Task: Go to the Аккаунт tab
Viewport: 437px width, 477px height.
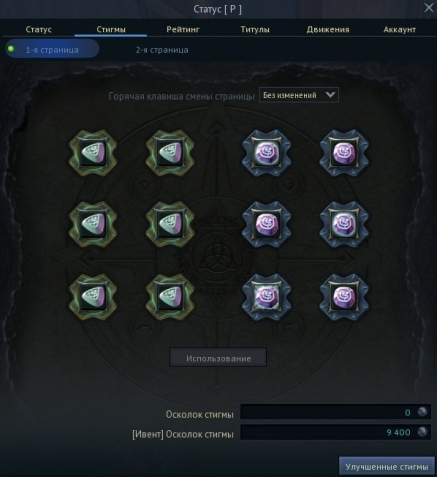Action: tap(399, 29)
